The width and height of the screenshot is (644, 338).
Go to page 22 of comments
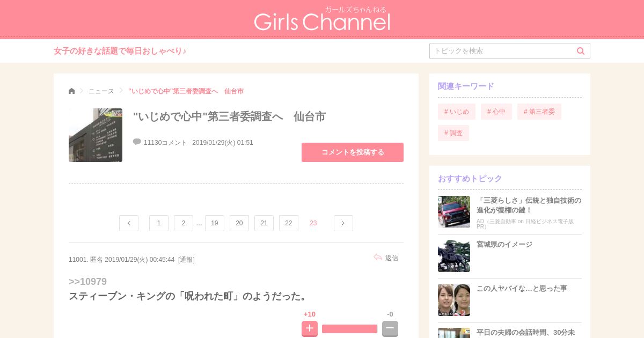pyautogui.click(x=289, y=223)
